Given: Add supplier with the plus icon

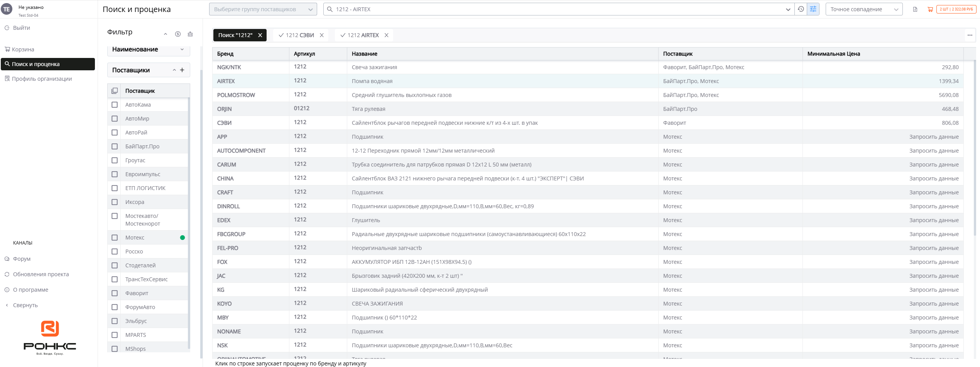Looking at the screenshot, I should (182, 70).
